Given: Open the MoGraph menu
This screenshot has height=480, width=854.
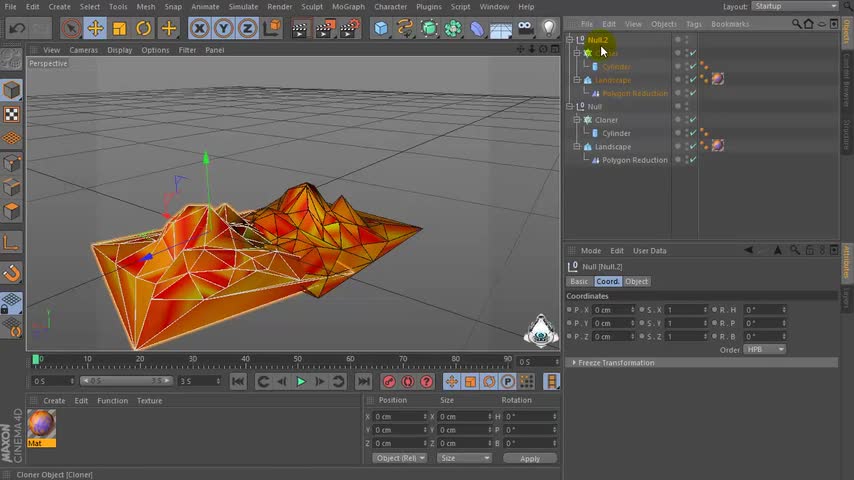Looking at the screenshot, I should point(348,7).
